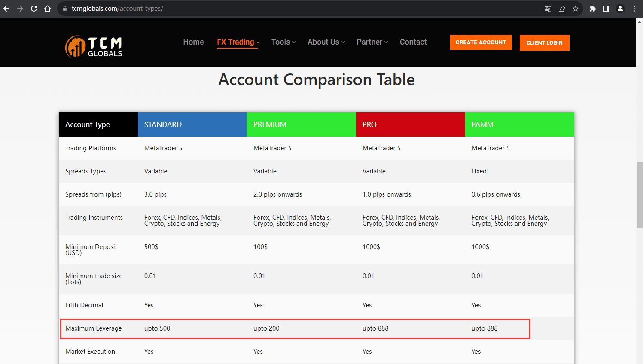Click the Account Type header cell
The height and width of the screenshot is (364, 643).
coord(98,124)
